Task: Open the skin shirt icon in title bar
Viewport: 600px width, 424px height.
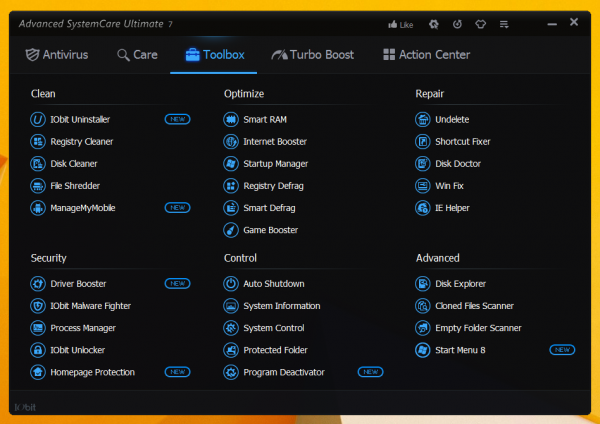Action: [x=481, y=24]
